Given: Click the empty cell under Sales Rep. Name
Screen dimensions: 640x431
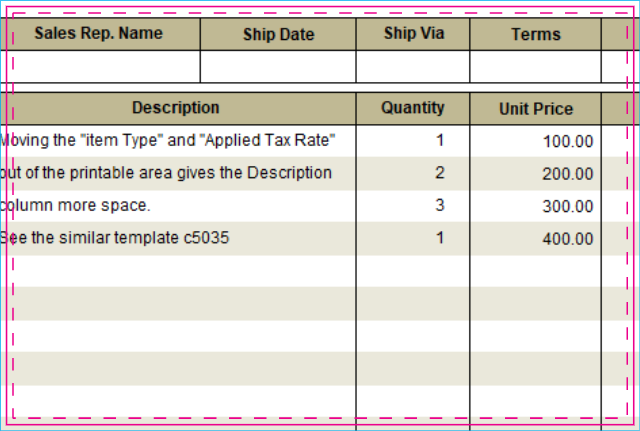Looking at the screenshot, I should [105, 66].
